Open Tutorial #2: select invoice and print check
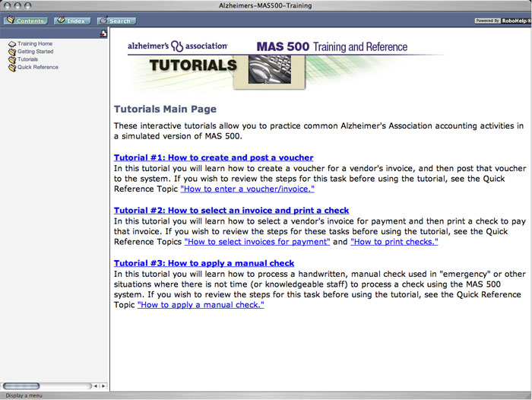The height and width of the screenshot is (400, 532). 231,210
